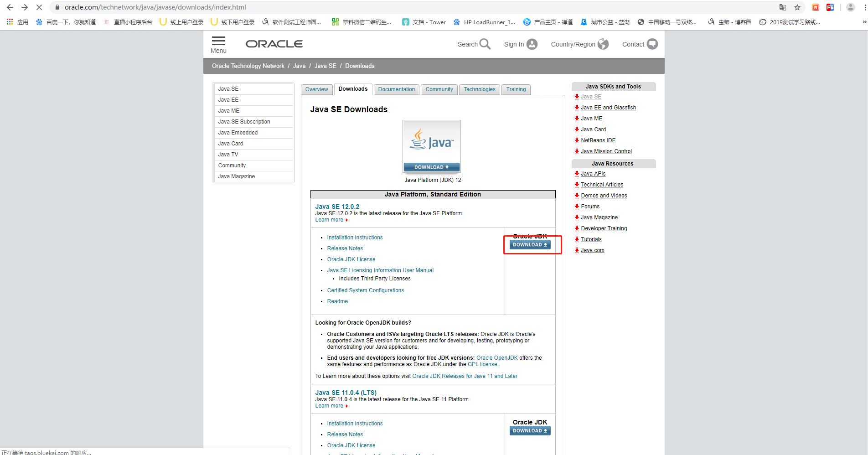Switch to the Overview tab
Viewport: 868px width, 455px height.
coord(316,89)
